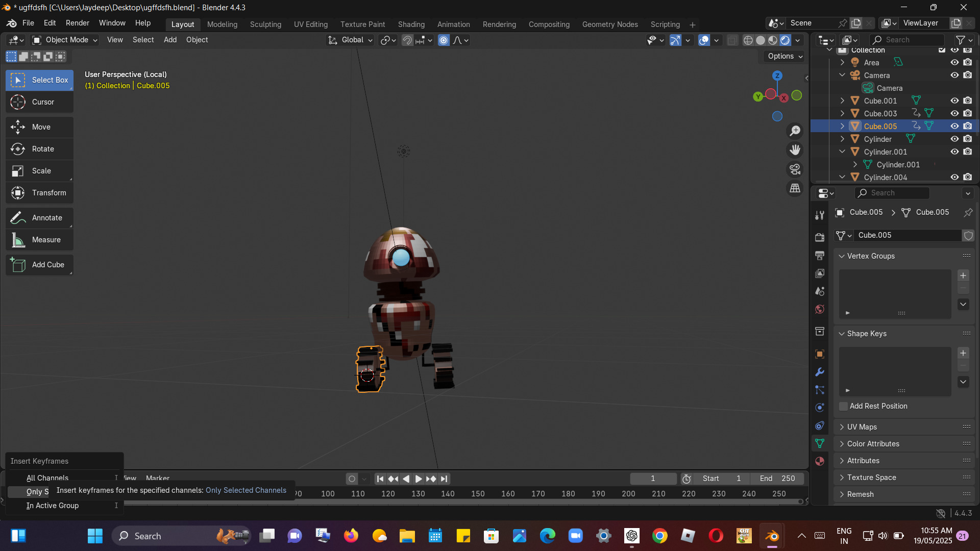The image size is (980, 551).
Task: Open the Object Data mesh properties tab
Action: 820,443
